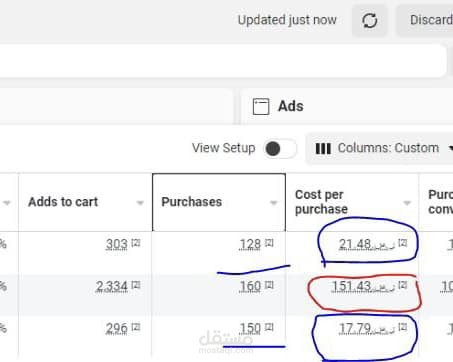Click the Adds to cart value 2,334
The width and height of the screenshot is (453, 362).
[112, 286]
